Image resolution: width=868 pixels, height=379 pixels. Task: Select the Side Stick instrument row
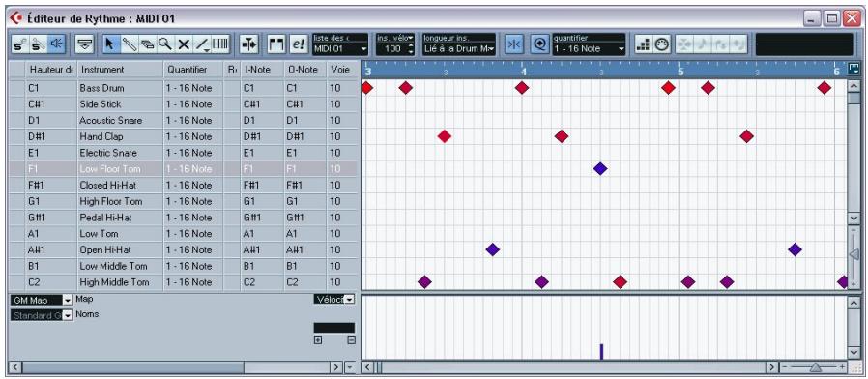(x=184, y=104)
